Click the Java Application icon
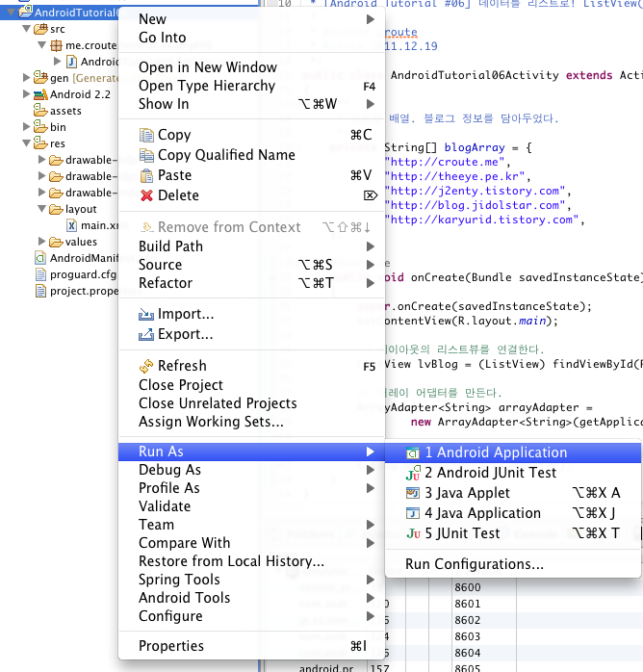 click(x=413, y=513)
